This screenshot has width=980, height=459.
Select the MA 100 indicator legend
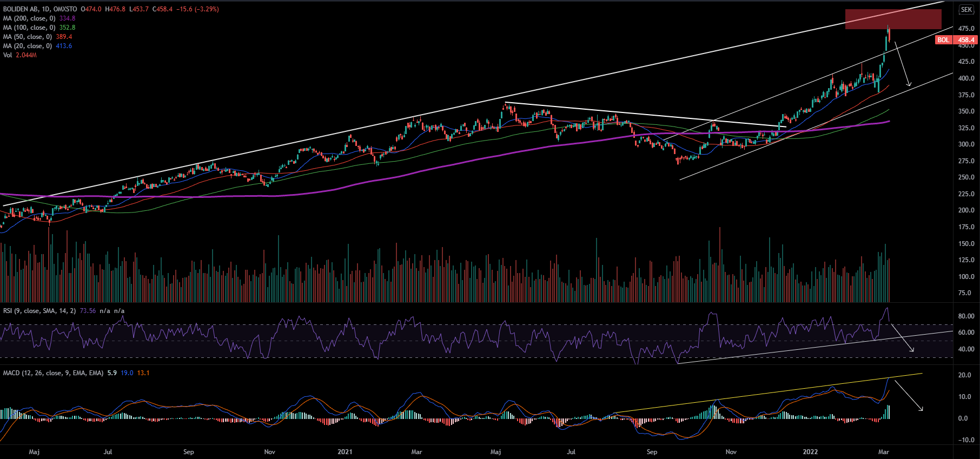click(x=29, y=28)
